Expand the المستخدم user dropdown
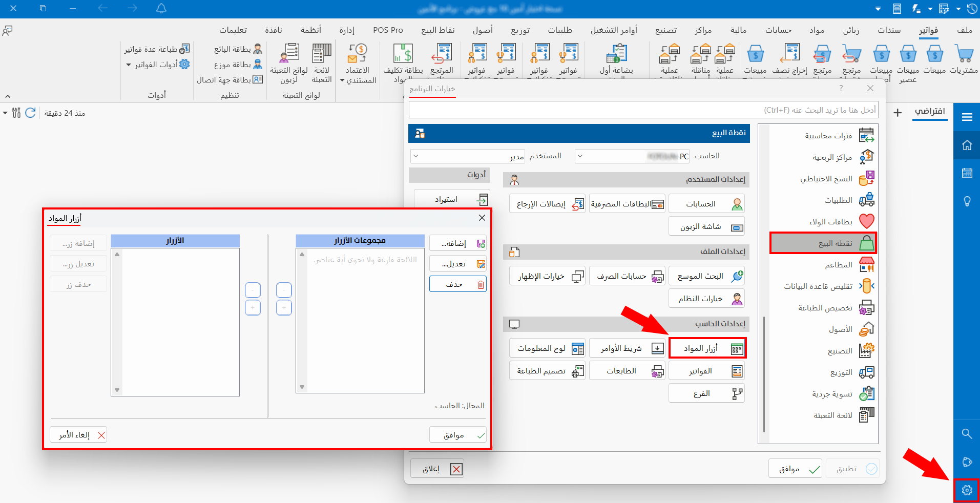The height and width of the screenshot is (503, 980). (415, 156)
